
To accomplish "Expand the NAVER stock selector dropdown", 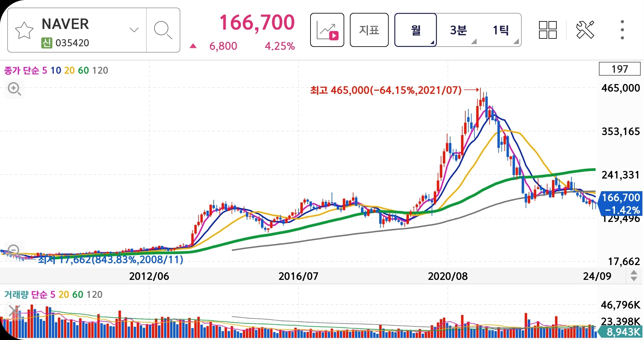I will pyautogui.click(x=134, y=30).
